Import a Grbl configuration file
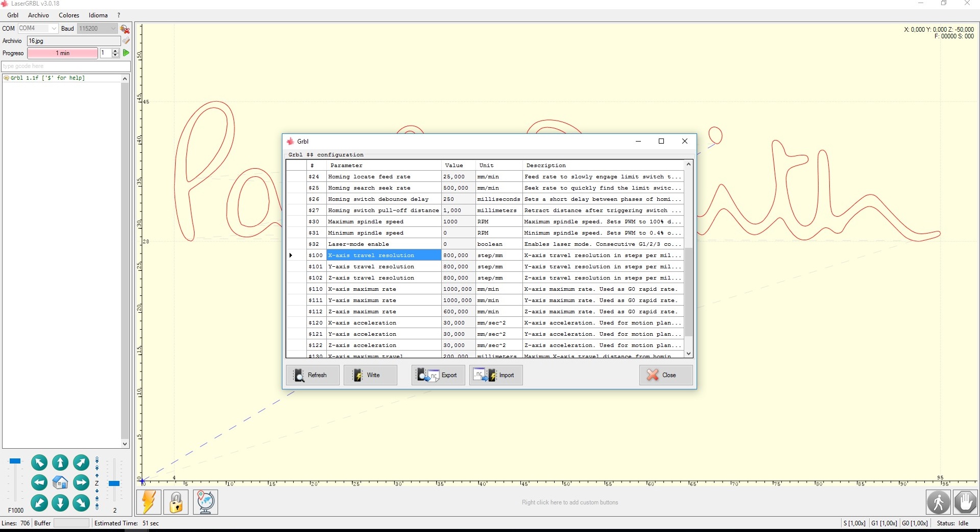The image size is (980, 532). click(496, 375)
